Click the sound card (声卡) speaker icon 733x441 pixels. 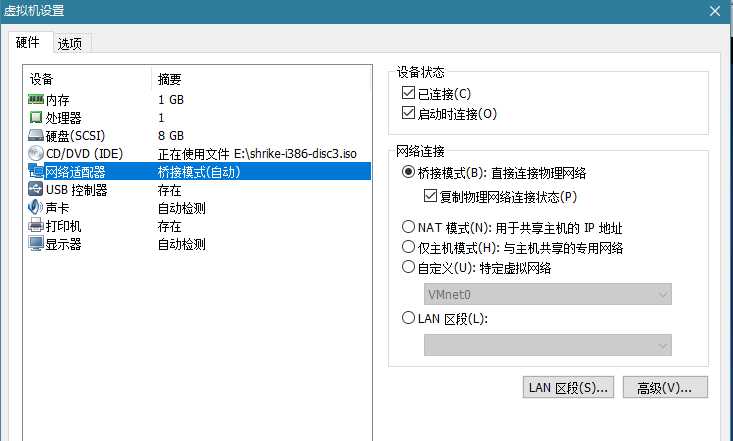[x=36, y=207]
